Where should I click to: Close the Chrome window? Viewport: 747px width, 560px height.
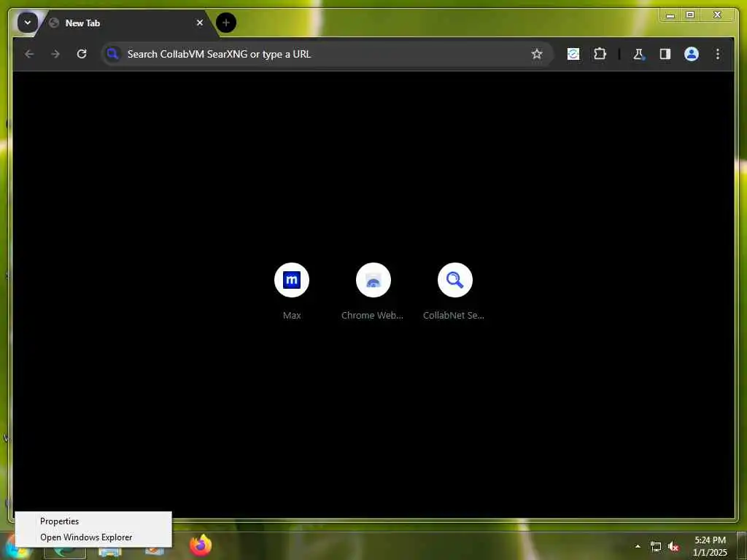[x=717, y=15]
